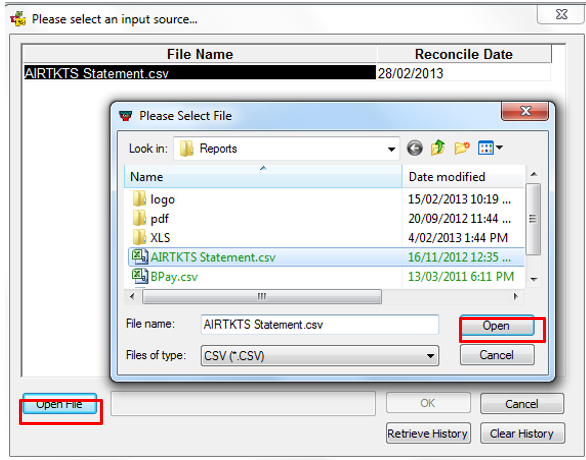
Task: Click the Open File button
Action: tap(59, 404)
